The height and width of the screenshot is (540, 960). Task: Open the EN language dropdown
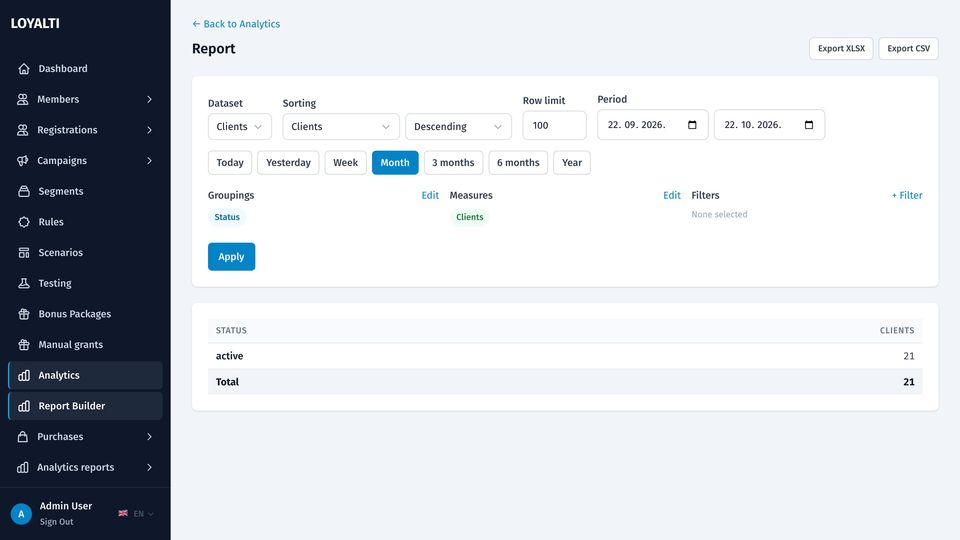pos(143,514)
